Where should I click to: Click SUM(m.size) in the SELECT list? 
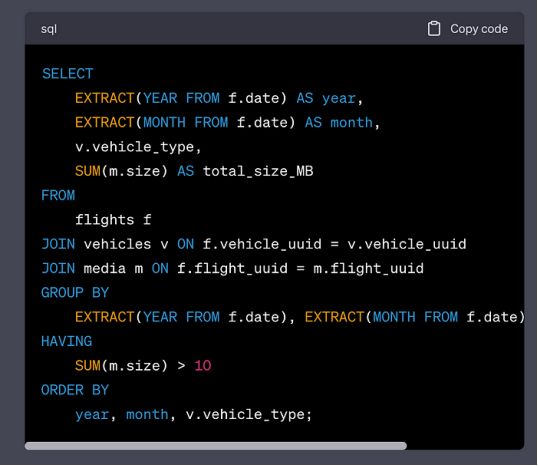(121, 171)
